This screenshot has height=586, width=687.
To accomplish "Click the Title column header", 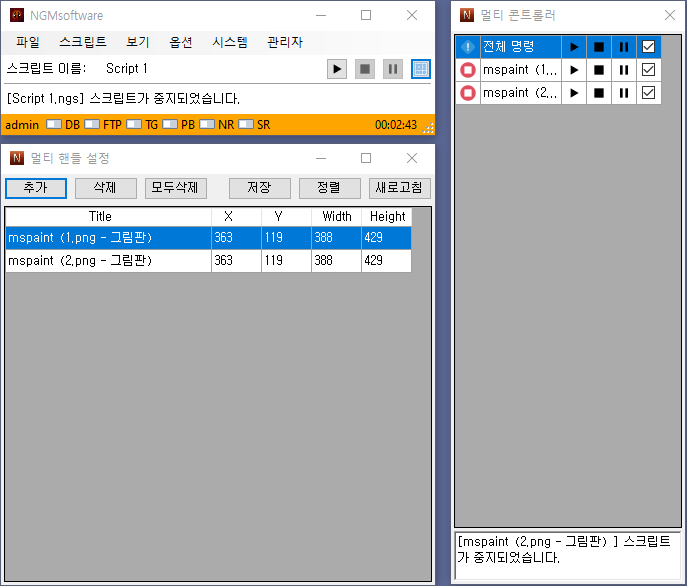I will tap(109, 217).
